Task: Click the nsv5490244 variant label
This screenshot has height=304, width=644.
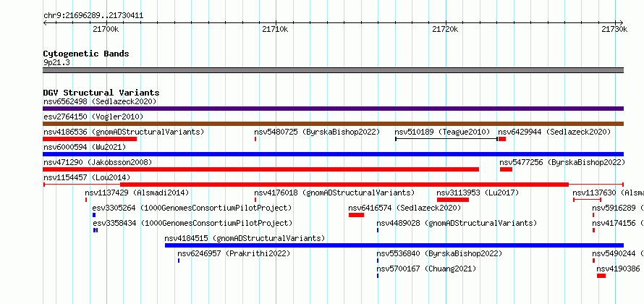Action: [x=618, y=253]
